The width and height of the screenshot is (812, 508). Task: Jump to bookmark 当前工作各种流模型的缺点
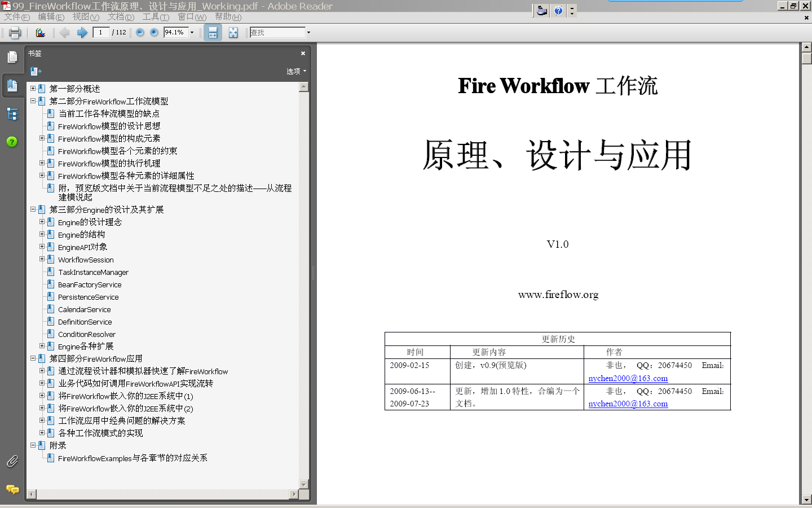coord(109,113)
